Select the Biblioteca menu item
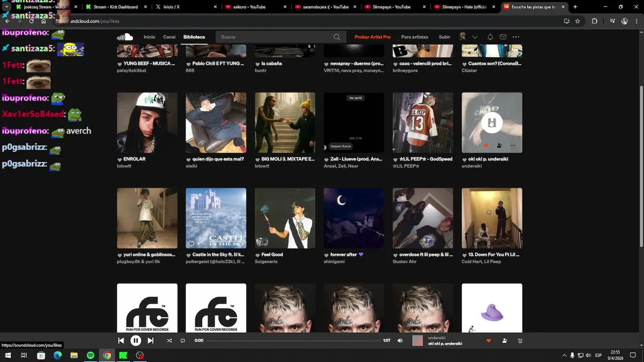 pos(194,37)
